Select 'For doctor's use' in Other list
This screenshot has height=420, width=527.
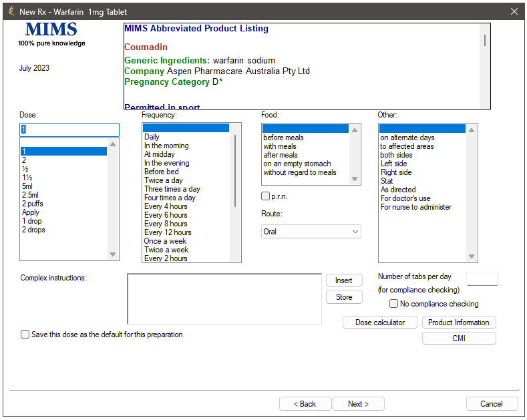[x=422, y=198]
